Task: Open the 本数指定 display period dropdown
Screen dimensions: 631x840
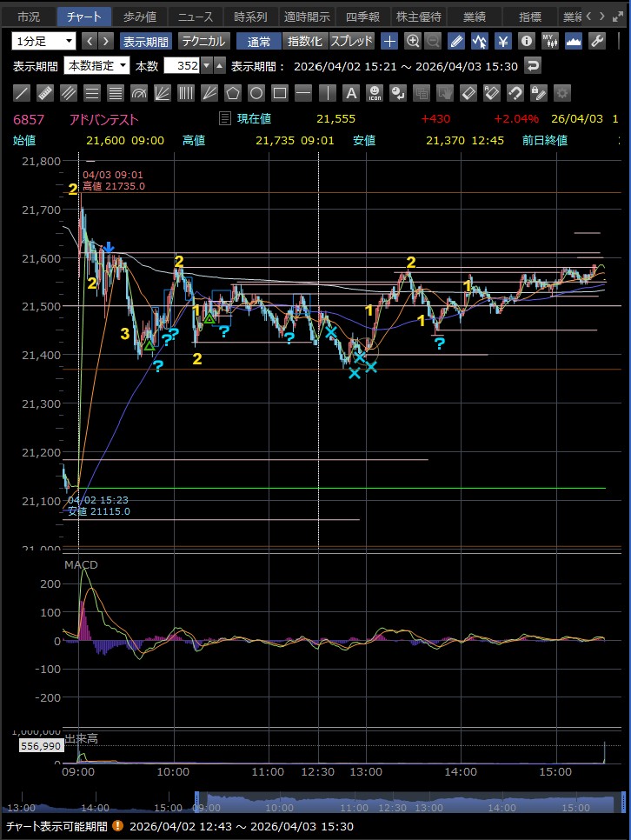Action: tap(97, 66)
